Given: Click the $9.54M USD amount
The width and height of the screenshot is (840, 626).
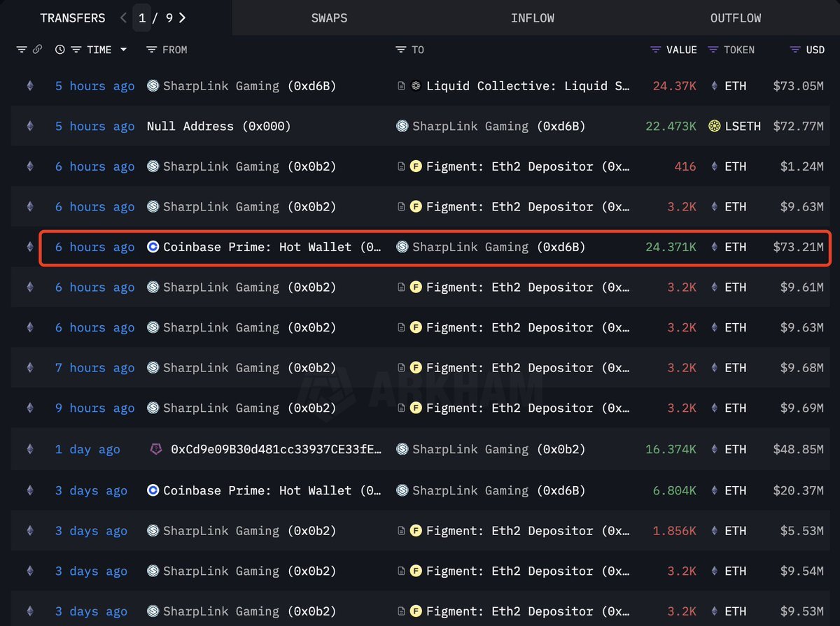Looking at the screenshot, I should point(802,571).
